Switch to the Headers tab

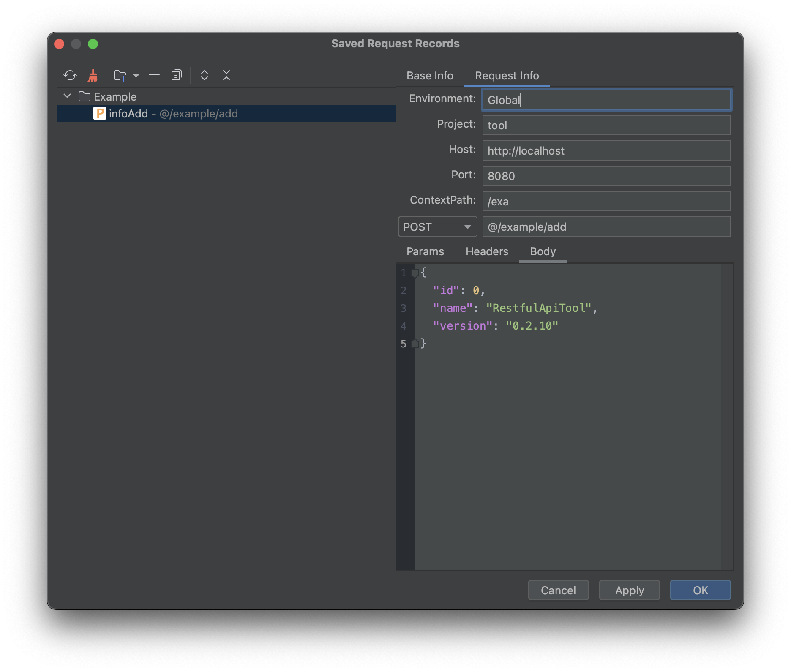click(486, 251)
